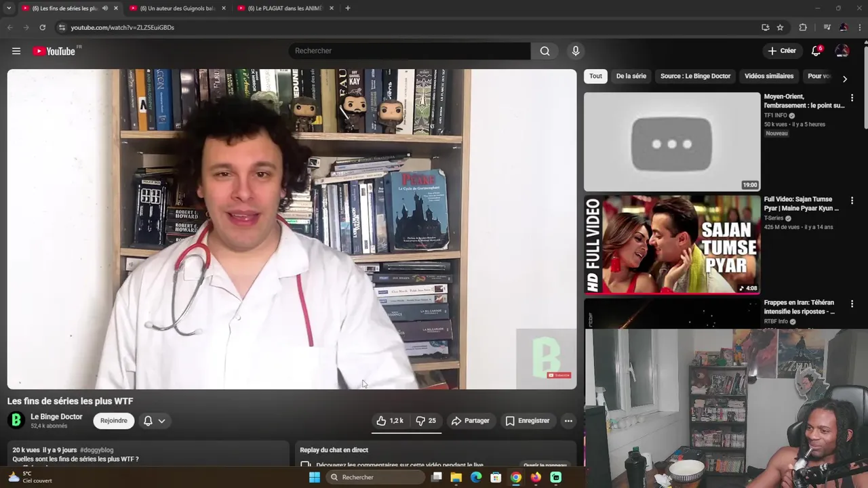Image resolution: width=868 pixels, height=488 pixels.
Task: Click the Rejoindre button
Action: click(113, 421)
